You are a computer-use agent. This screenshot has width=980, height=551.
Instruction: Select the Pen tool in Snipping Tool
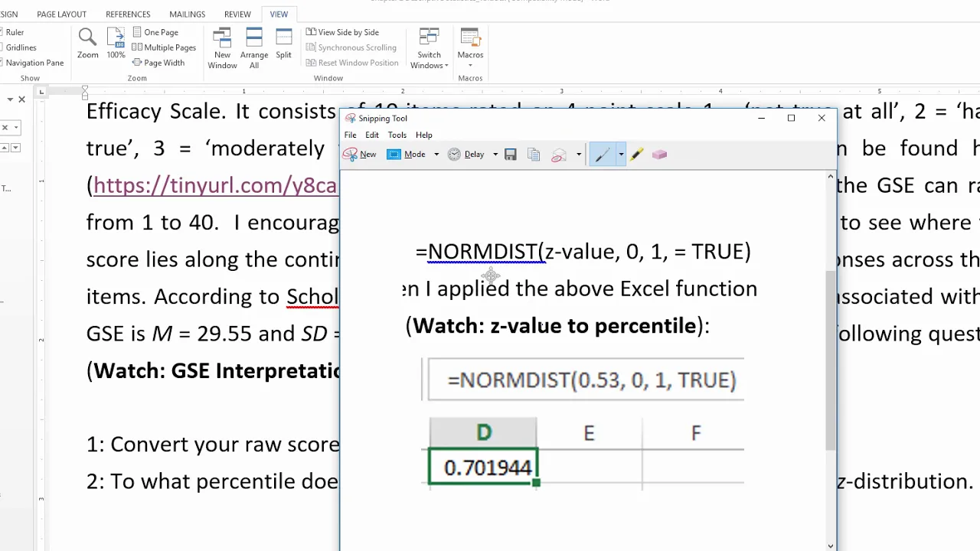[603, 155]
